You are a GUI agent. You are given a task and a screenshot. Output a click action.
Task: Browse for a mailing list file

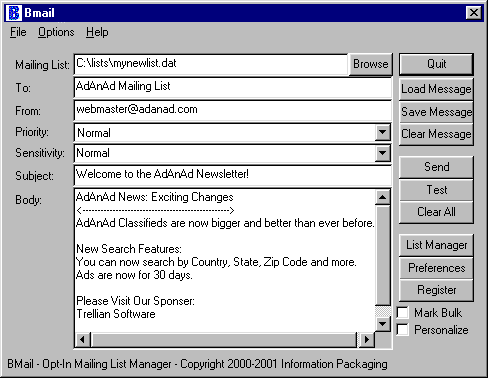coord(370,64)
